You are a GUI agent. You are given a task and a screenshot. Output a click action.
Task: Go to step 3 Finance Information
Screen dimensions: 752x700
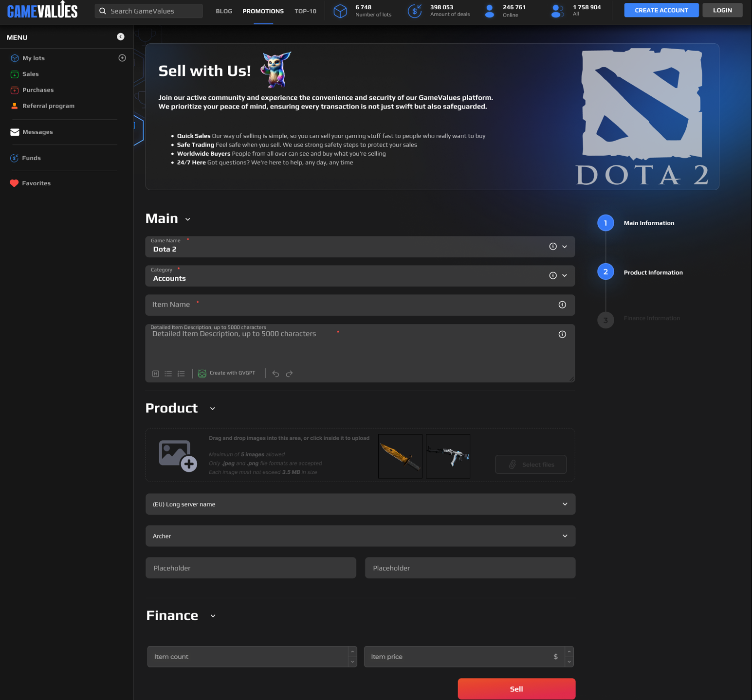tap(605, 320)
